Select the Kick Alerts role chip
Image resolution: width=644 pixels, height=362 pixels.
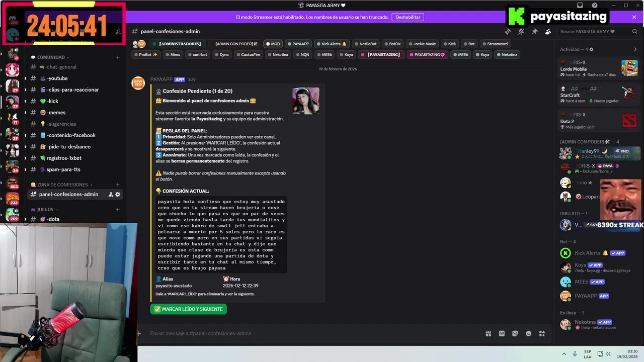(x=331, y=44)
